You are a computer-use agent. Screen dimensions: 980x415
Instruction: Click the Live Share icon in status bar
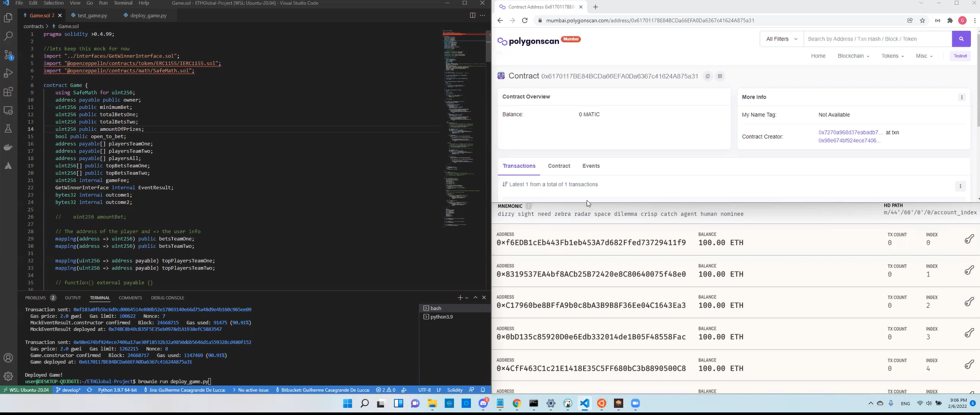[404, 390]
